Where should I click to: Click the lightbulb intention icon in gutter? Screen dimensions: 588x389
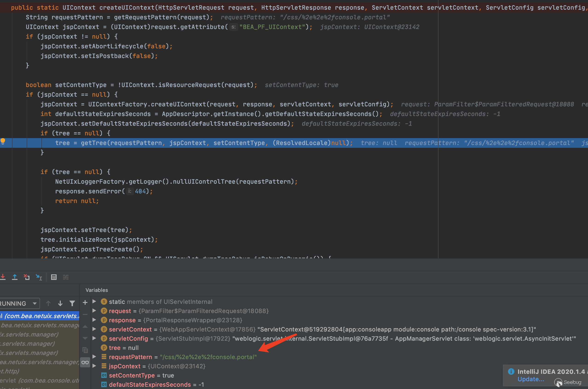3,141
